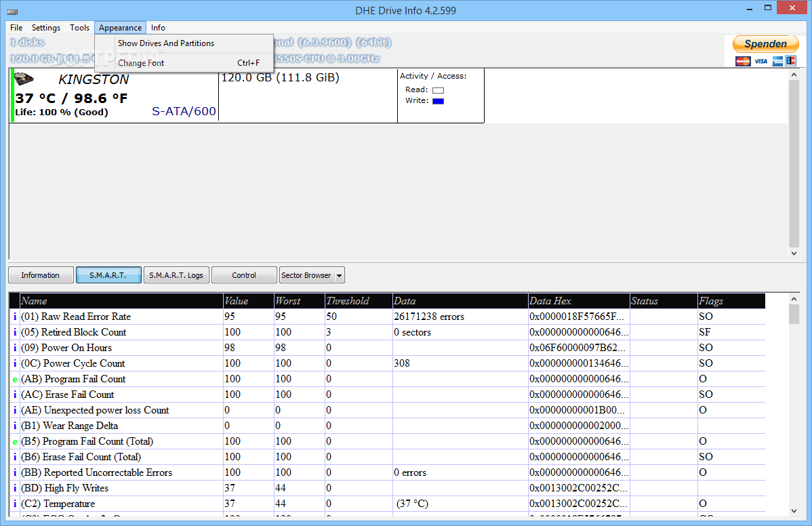Screen dimensions: 812x526
Task: Click the SMART table scrollbar down arrow
Action: coord(794,511)
